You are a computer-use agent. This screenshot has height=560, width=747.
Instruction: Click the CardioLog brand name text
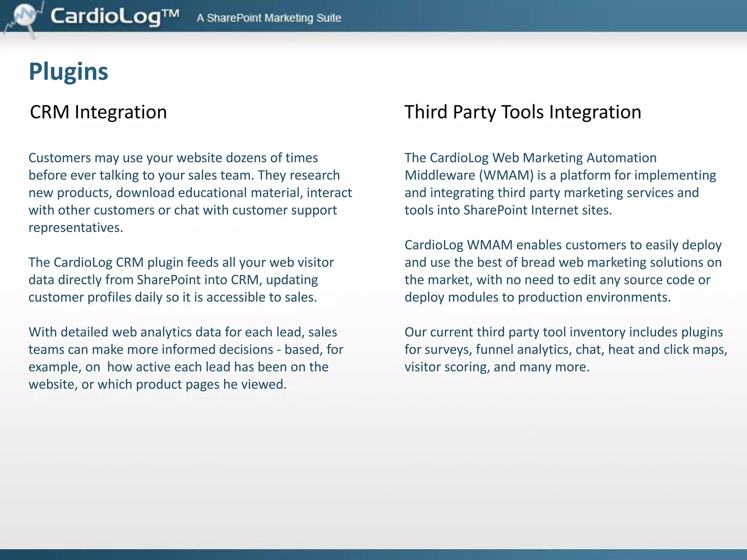pos(105,17)
